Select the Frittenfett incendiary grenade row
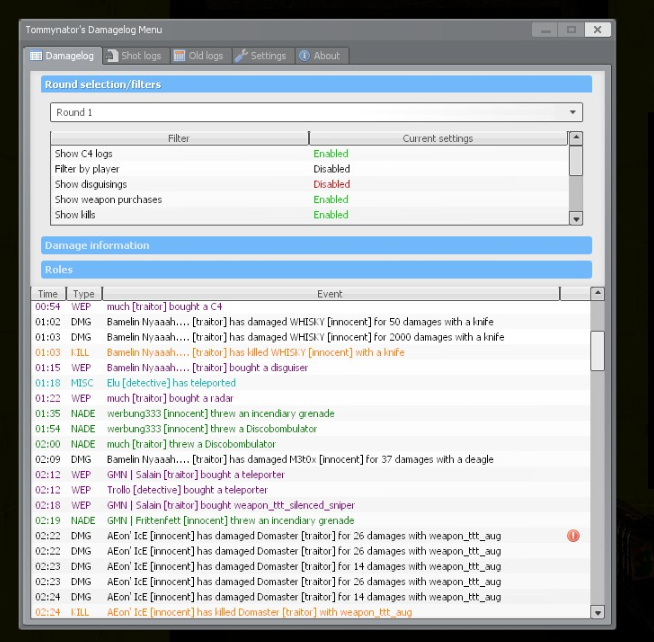The width and height of the screenshot is (654, 642). [311, 521]
